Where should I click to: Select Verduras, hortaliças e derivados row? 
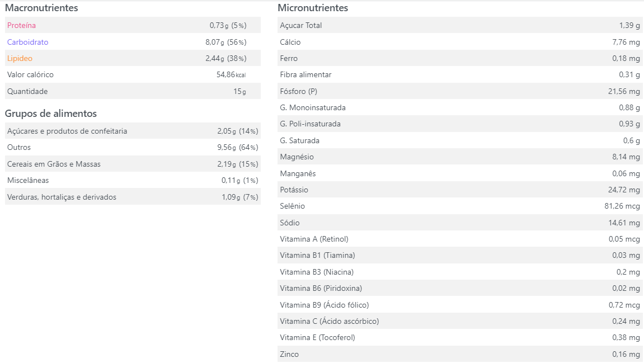pos(133,197)
